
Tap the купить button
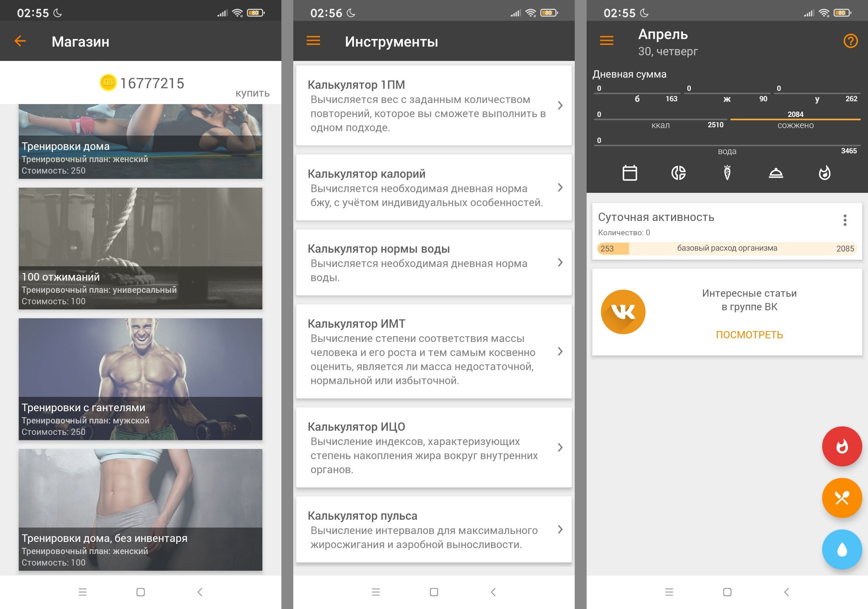(x=252, y=93)
